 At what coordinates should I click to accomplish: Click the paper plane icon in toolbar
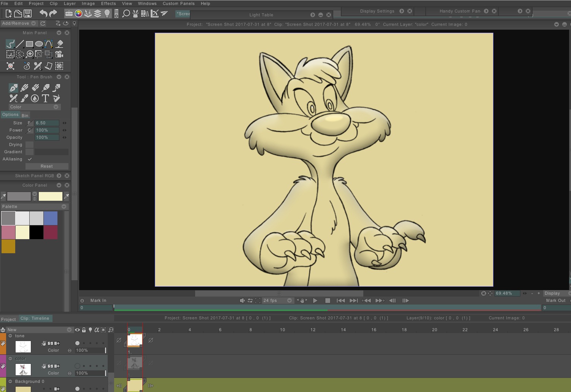(164, 13)
